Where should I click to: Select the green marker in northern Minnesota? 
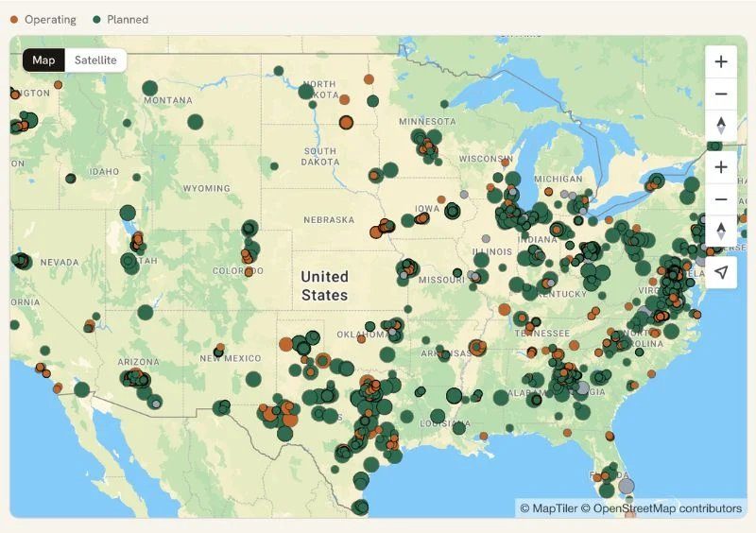click(x=444, y=104)
